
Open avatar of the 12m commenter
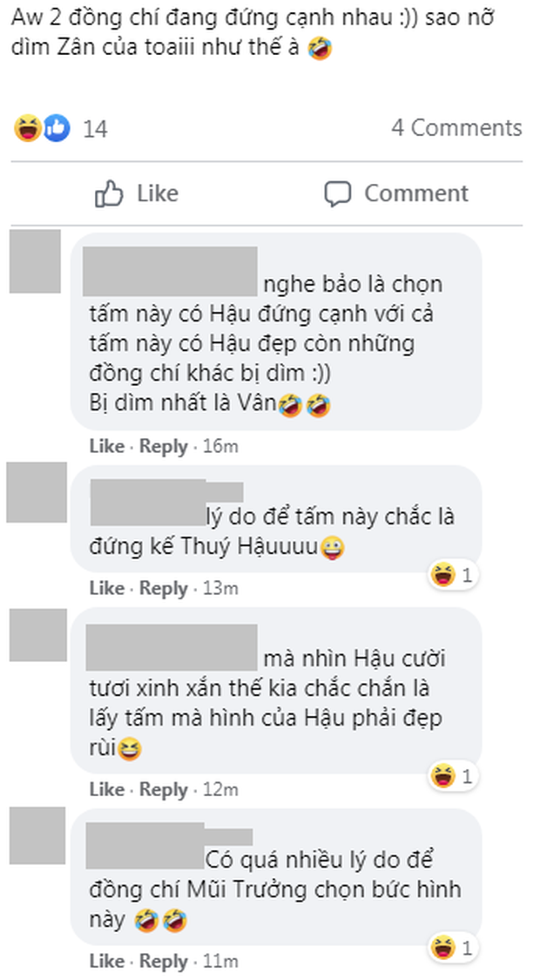tap(38, 635)
